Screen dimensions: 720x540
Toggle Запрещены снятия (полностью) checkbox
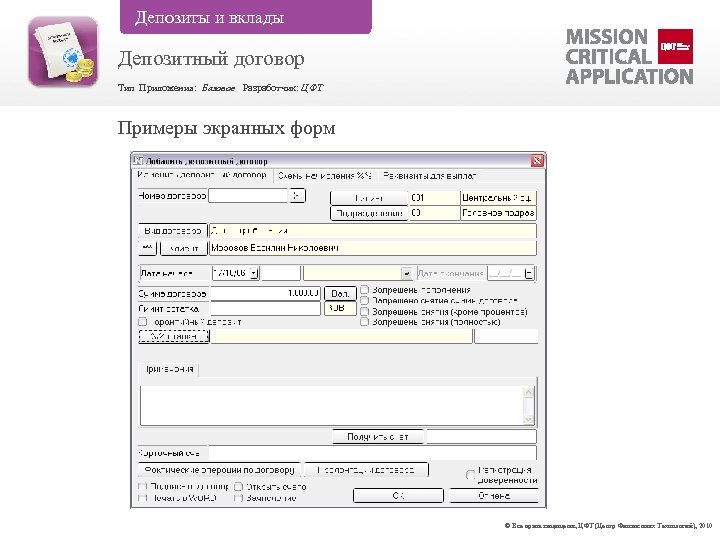(364, 322)
